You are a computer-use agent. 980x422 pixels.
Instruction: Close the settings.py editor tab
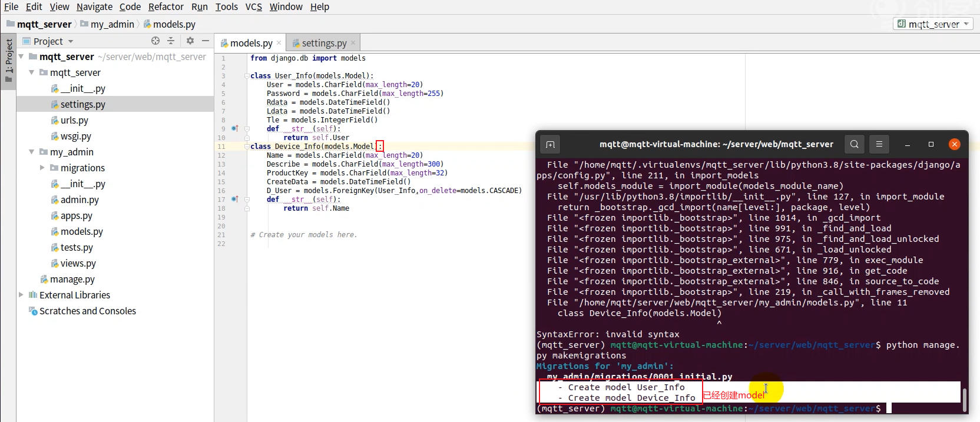click(353, 43)
